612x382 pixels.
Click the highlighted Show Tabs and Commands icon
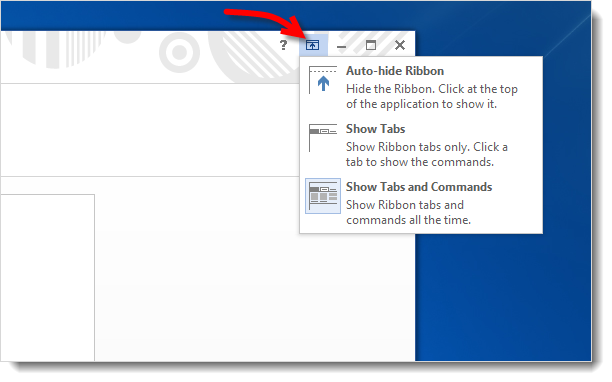tap(323, 196)
